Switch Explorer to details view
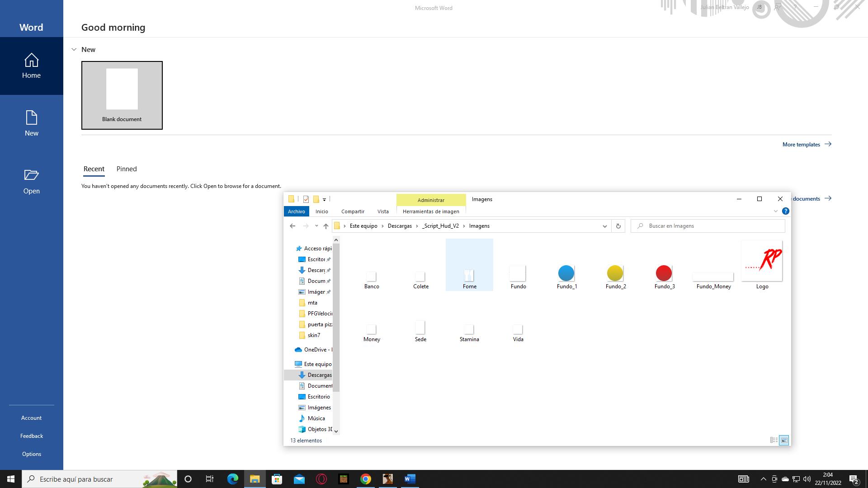 [x=774, y=440]
